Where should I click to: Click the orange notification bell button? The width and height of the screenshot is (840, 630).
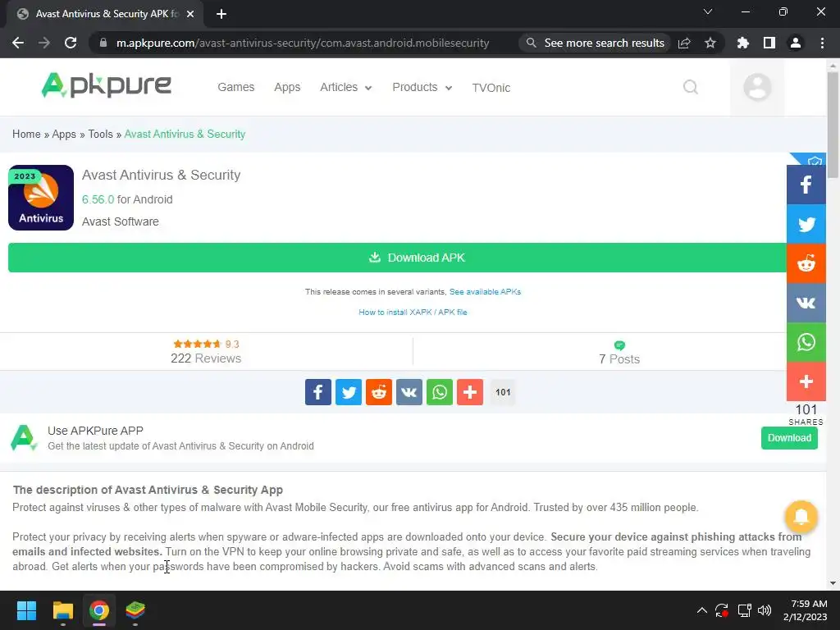click(x=801, y=517)
